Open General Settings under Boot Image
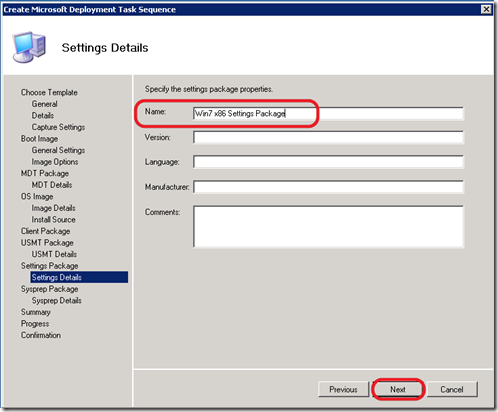 [x=58, y=150]
